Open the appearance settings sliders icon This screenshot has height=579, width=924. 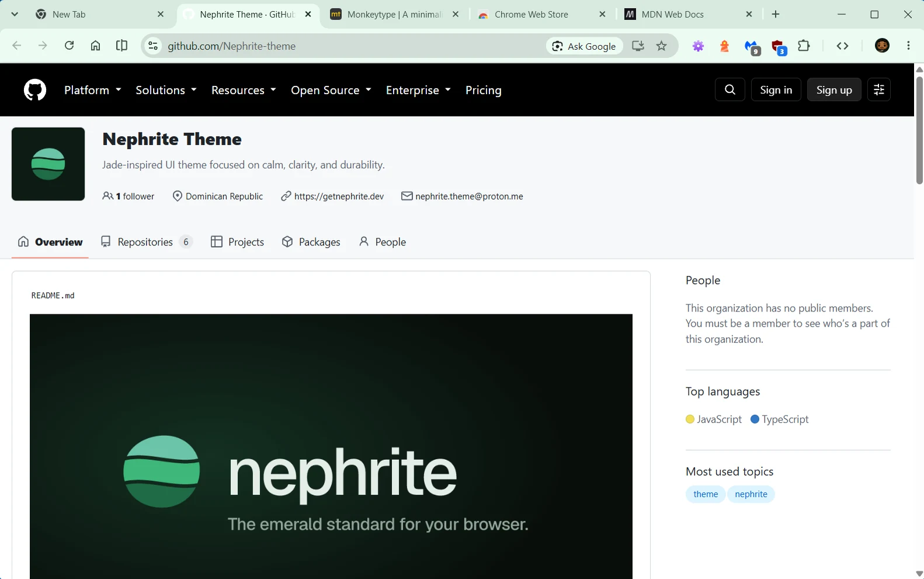coord(878,89)
